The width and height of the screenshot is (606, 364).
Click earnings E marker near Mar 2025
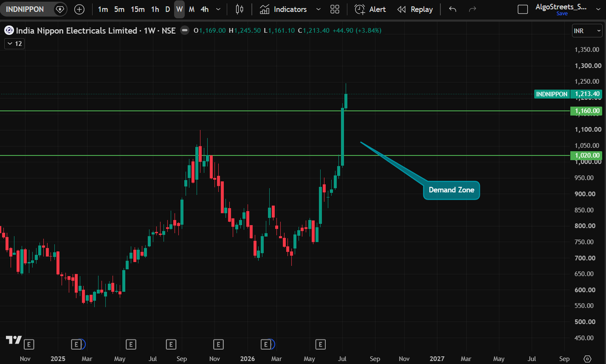77,344
